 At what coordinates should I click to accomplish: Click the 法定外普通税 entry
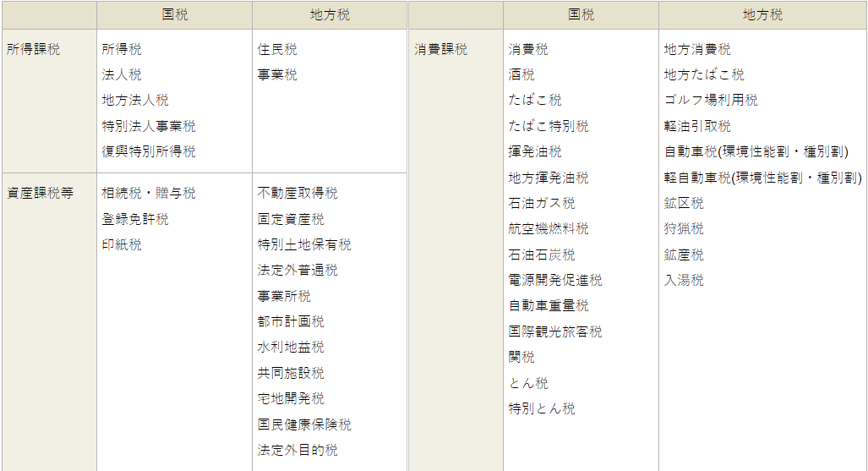click(298, 270)
